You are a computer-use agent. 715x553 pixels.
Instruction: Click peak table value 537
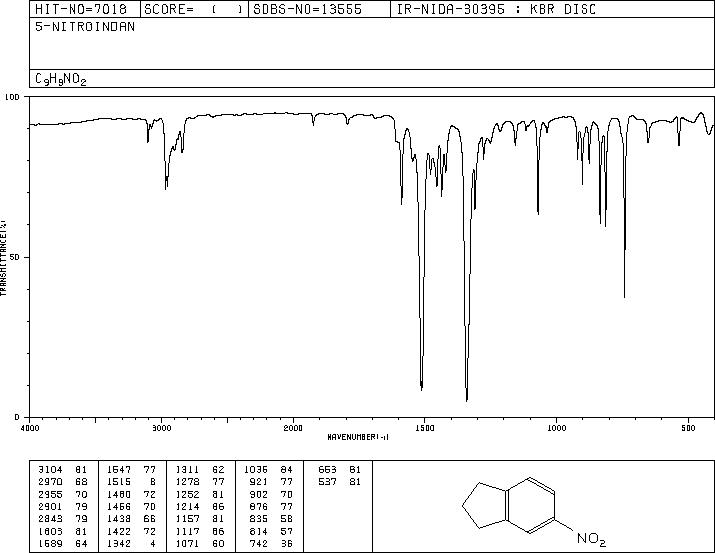click(327, 482)
